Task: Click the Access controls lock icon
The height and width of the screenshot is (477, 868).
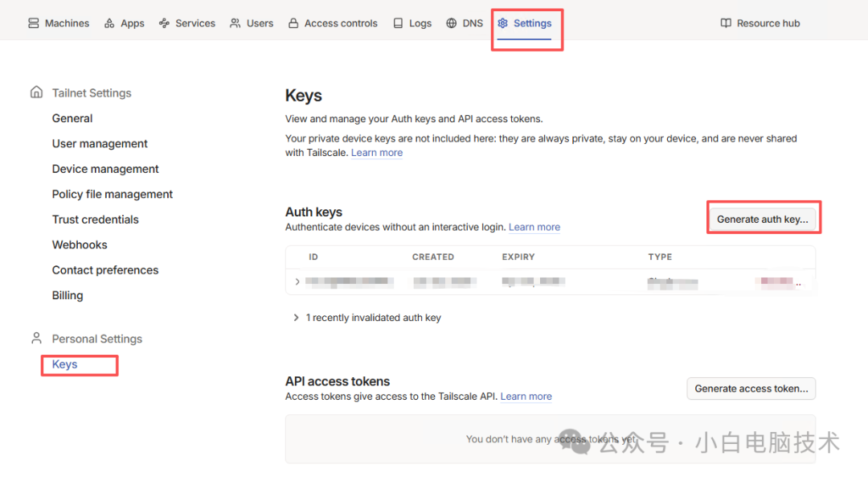Action: [293, 23]
